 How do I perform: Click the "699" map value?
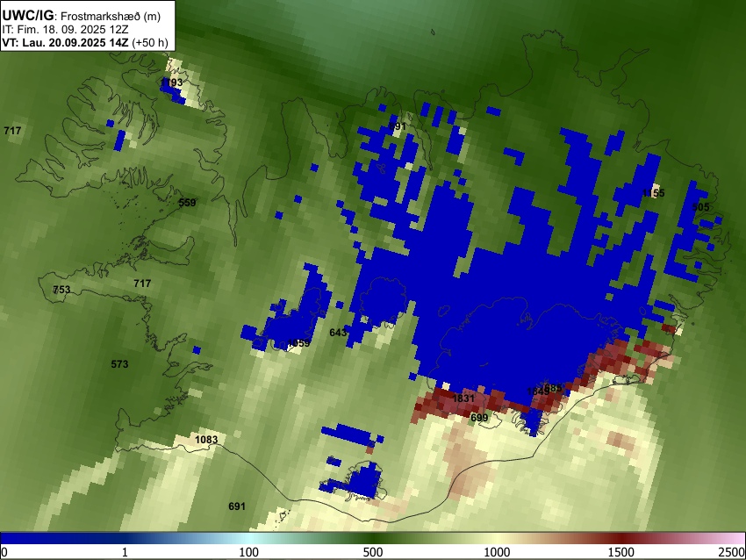click(x=479, y=418)
